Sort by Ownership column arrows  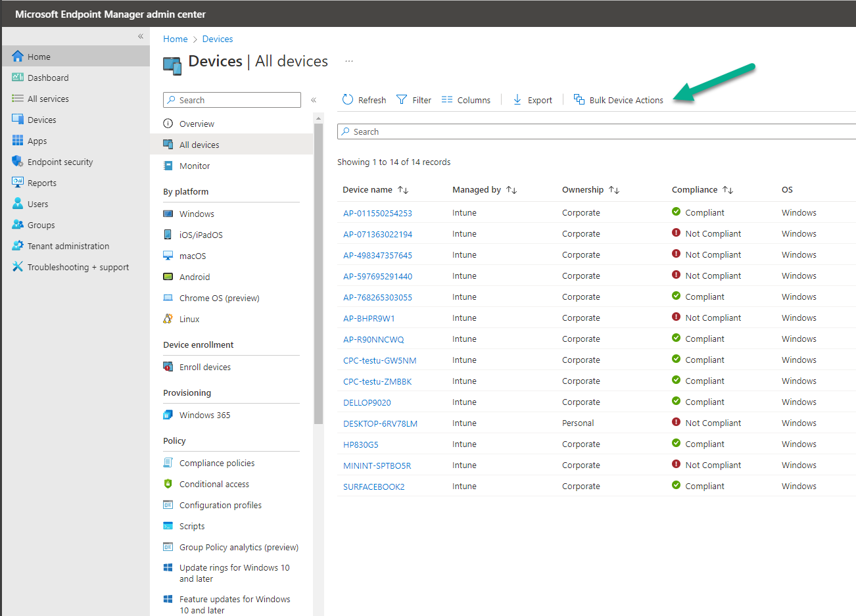coord(614,190)
